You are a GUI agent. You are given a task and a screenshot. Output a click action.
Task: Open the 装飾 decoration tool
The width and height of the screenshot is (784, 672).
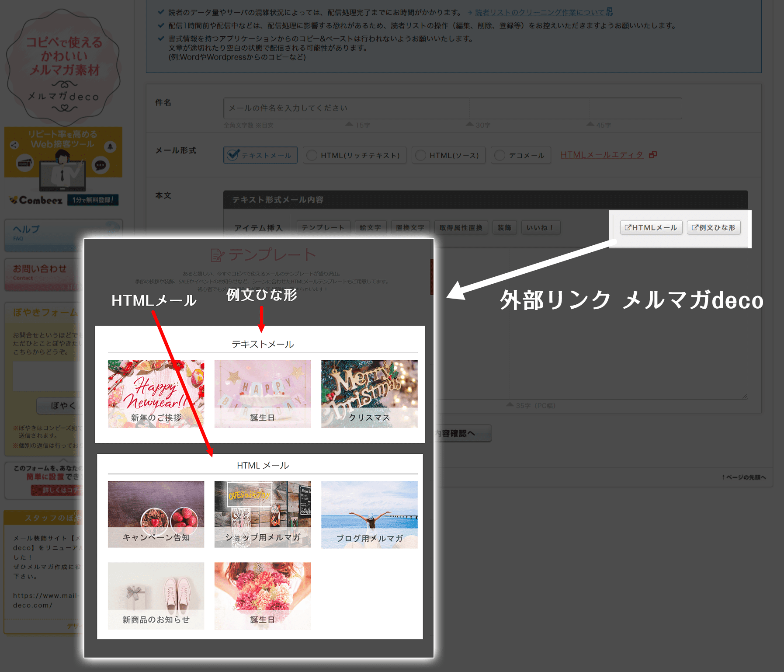(504, 227)
